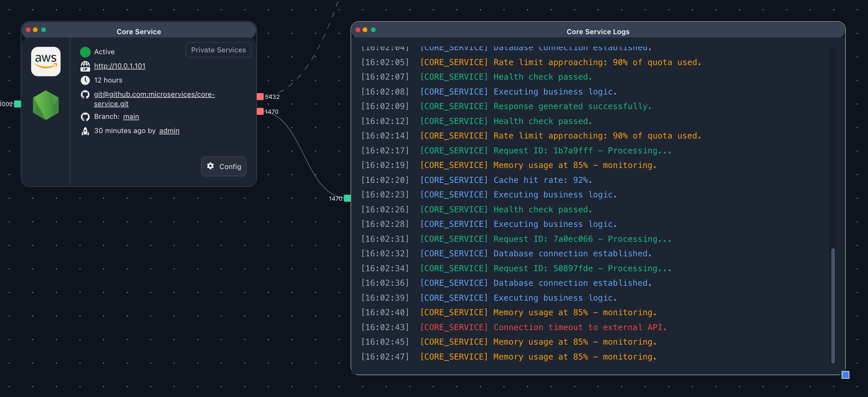Screen dimensions: 868x397
Task: Click the IP address globe icon
Action: [85, 66]
